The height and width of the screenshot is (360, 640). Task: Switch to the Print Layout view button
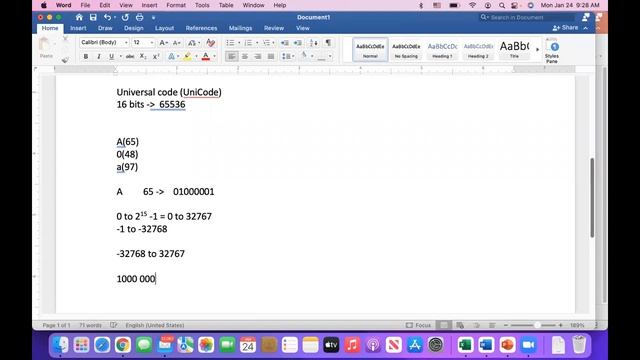click(444, 325)
